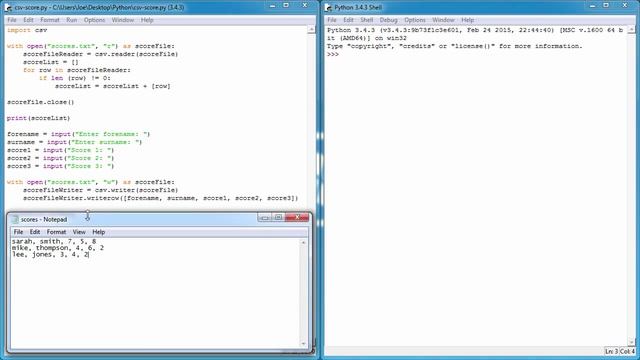Open Format menu in scores Notepad
Screen dimensions: 640x360
56,232
